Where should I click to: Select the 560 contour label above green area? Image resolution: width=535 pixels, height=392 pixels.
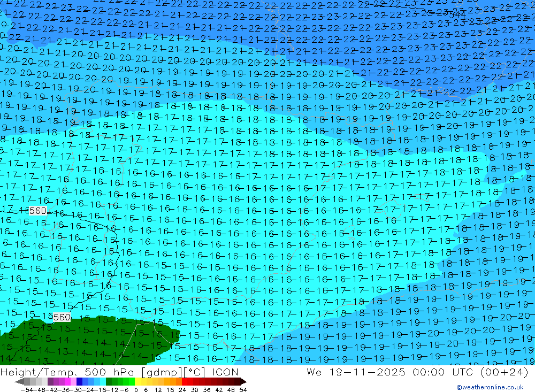coord(62,317)
